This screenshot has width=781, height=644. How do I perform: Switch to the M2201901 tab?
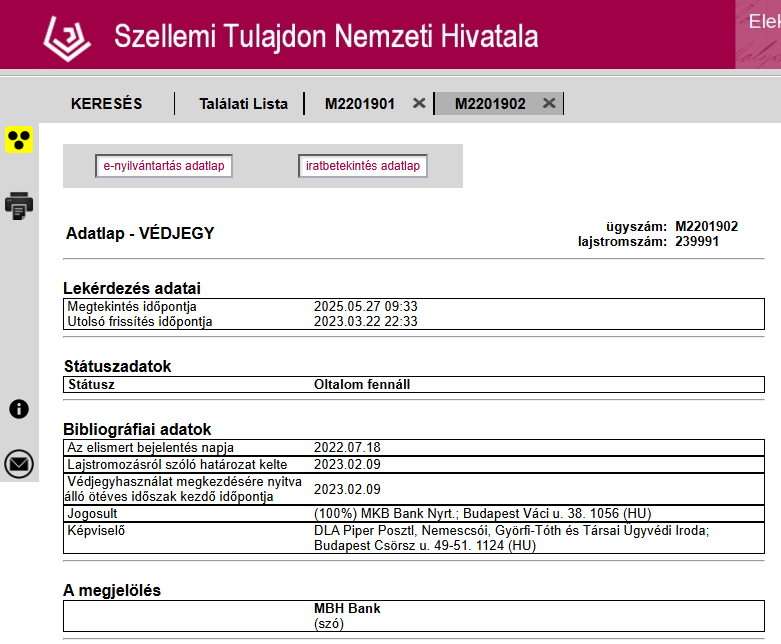(360, 104)
